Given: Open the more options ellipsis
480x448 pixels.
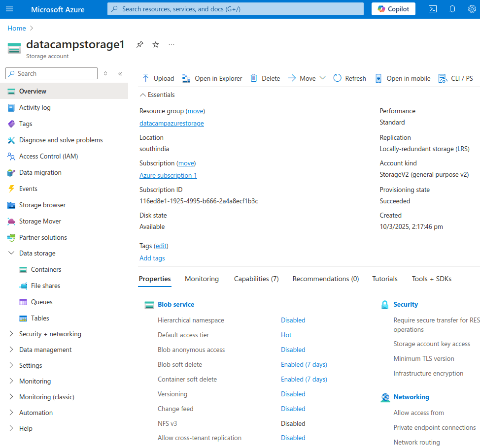Looking at the screenshot, I should 171,44.
